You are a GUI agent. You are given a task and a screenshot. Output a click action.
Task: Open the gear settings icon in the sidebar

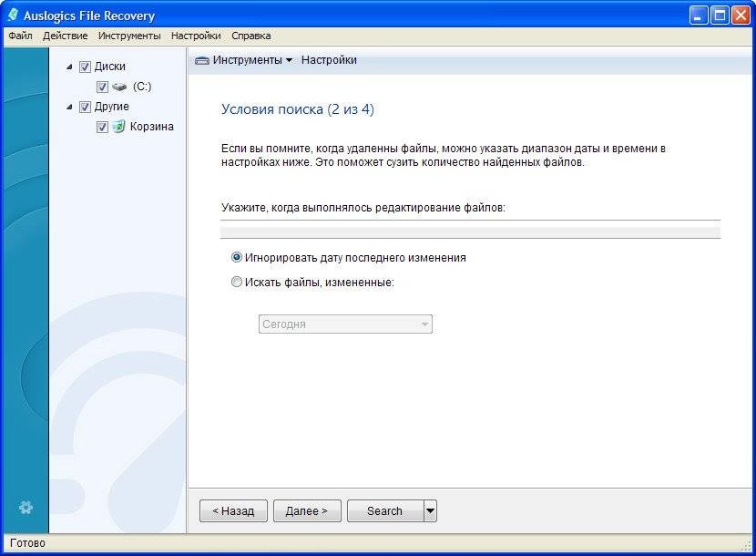pyautogui.click(x=26, y=508)
